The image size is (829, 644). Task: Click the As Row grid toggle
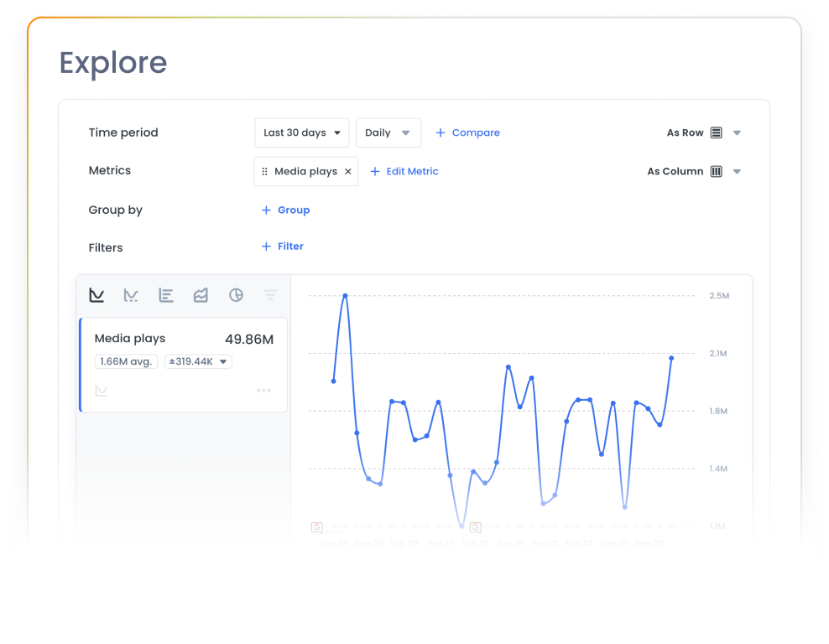[716, 132]
